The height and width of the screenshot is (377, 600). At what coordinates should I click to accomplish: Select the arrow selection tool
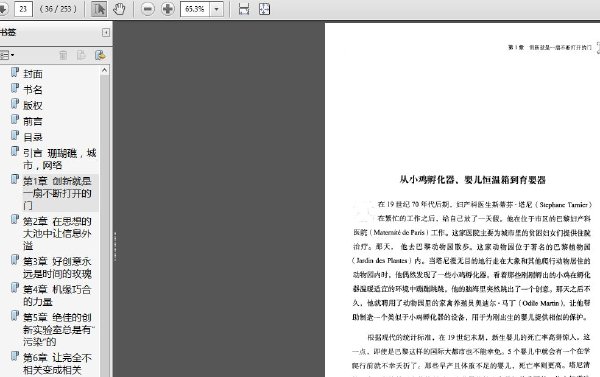click(x=99, y=9)
